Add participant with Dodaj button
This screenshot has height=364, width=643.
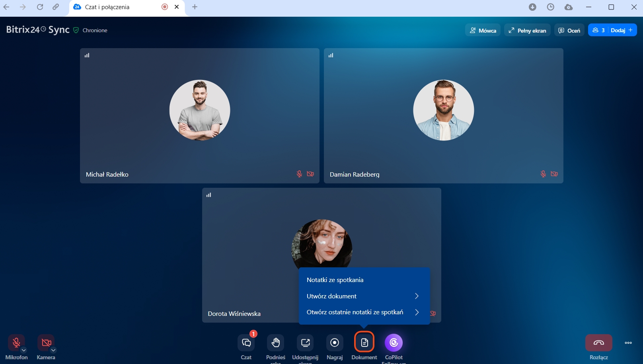pyautogui.click(x=622, y=30)
